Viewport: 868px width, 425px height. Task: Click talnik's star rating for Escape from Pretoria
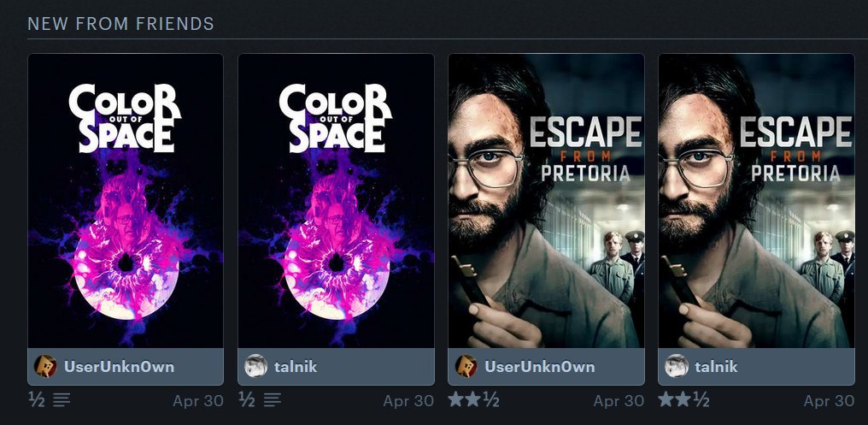[x=684, y=399]
